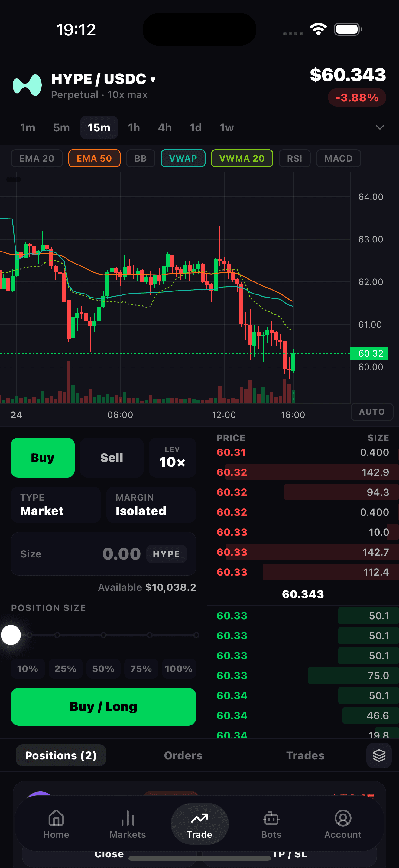The width and height of the screenshot is (399, 868).
Task: Open the MARGIN Isolated selector
Action: [151, 505]
